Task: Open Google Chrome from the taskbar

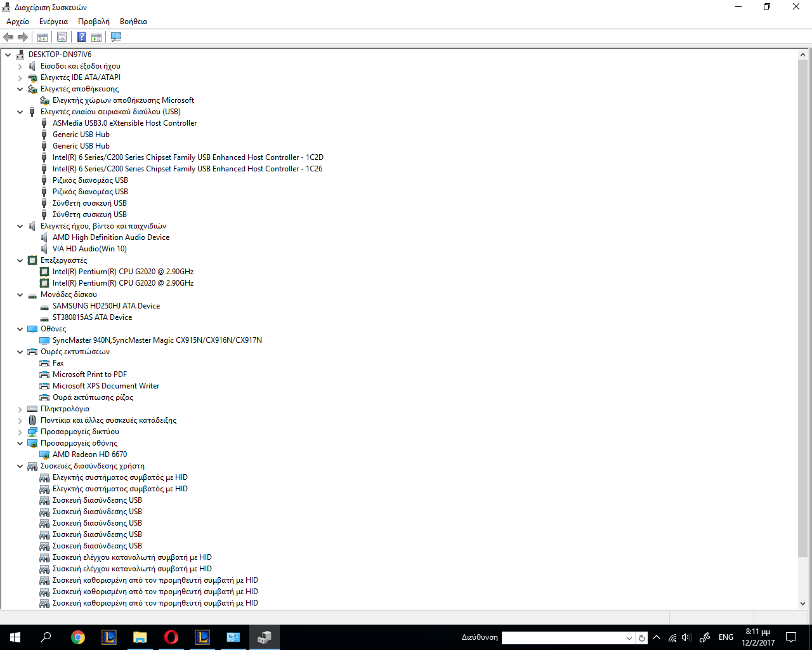Action: tap(78, 637)
